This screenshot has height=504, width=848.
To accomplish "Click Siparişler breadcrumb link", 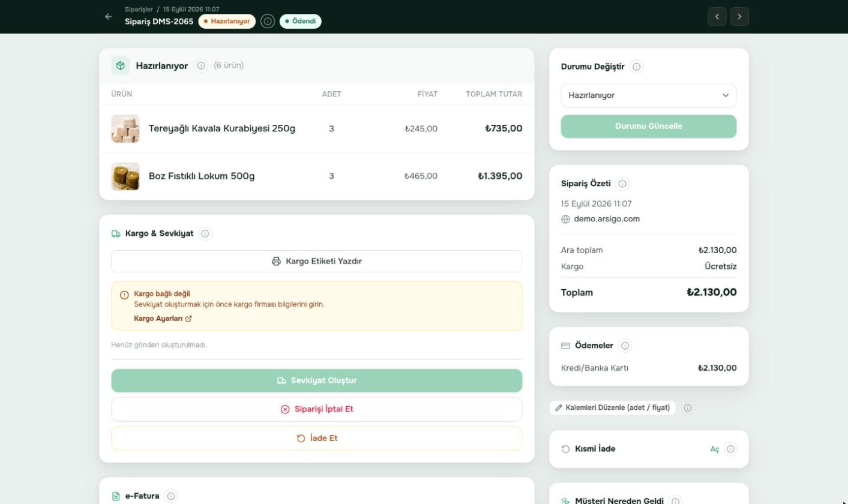I will coord(139,9).
